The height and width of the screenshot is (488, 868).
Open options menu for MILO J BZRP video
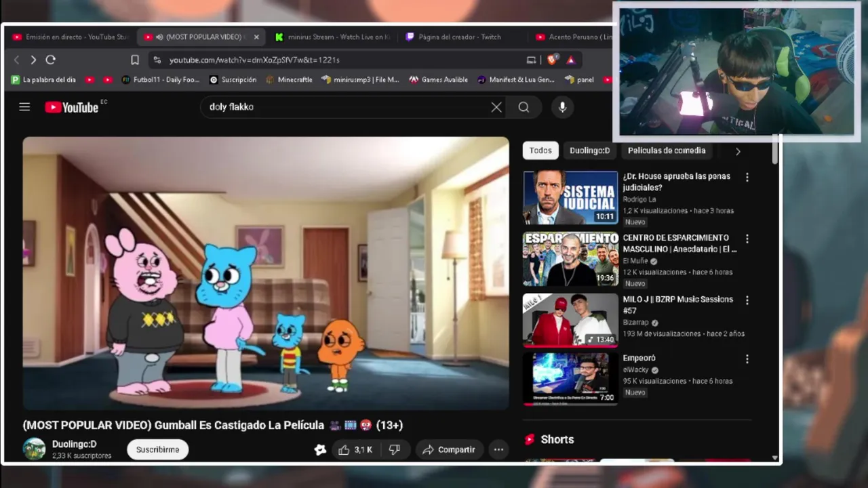coord(747,300)
